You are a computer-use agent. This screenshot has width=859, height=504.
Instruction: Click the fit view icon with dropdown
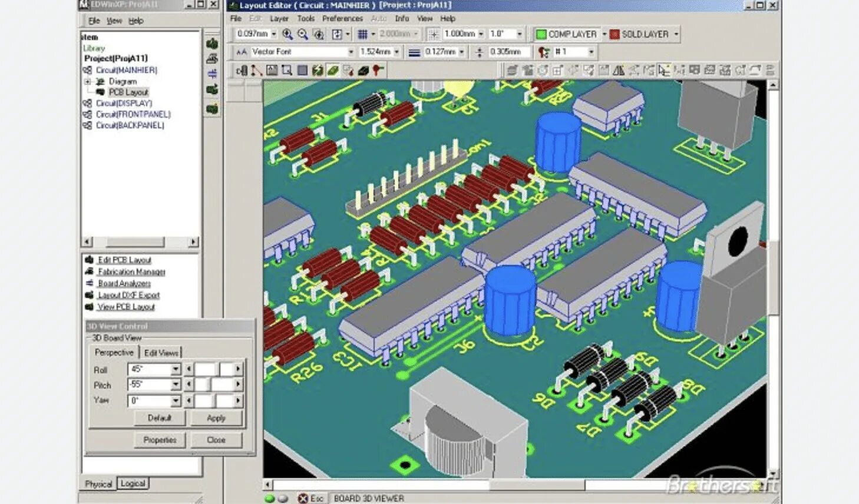pyautogui.click(x=337, y=34)
